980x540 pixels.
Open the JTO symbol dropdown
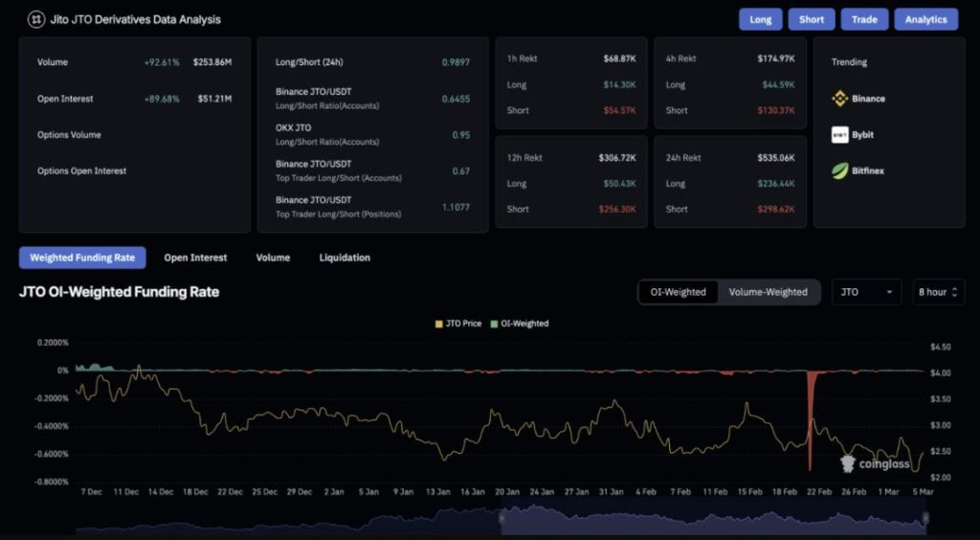866,292
